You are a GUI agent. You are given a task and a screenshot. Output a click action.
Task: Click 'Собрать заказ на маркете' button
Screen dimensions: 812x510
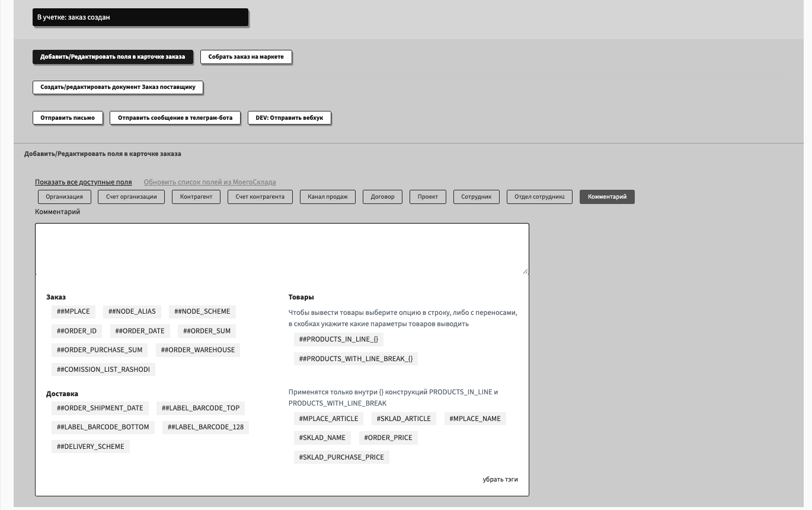246,57
